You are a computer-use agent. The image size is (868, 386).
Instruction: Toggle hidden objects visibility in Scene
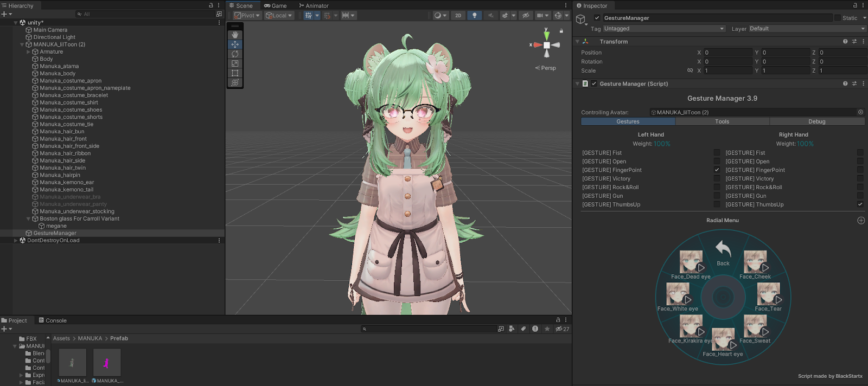pos(526,16)
